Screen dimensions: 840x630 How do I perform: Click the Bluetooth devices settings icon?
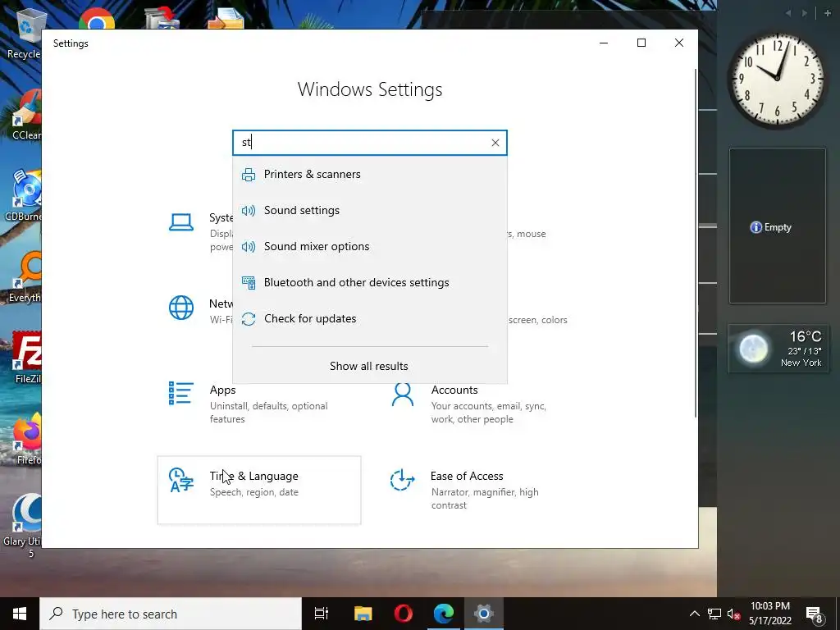click(248, 283)
